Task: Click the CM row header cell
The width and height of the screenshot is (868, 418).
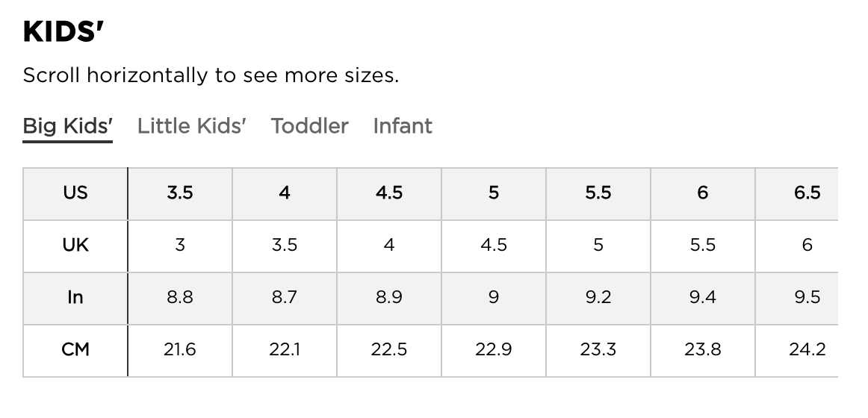Action: pyautogui.click(x=75, y=349)
